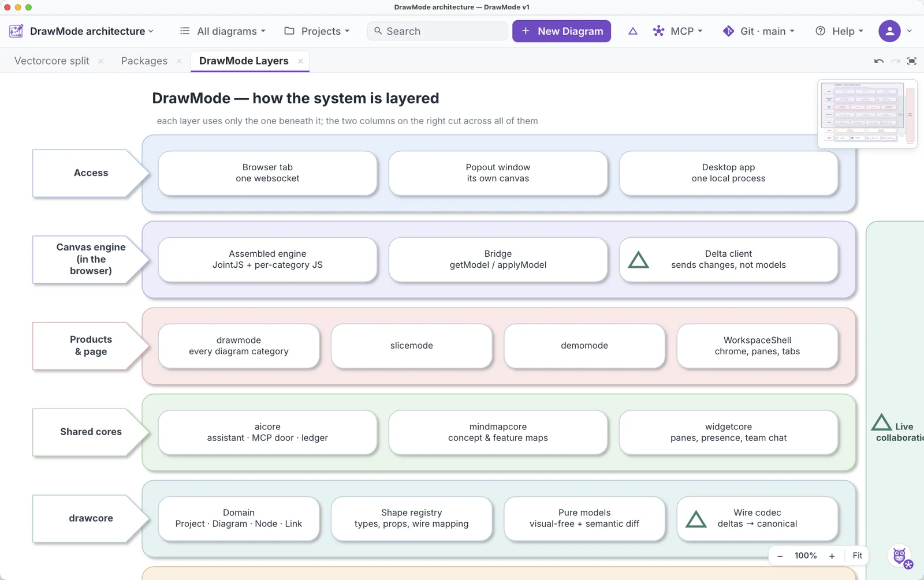This screenshot has height=580, width=924.
Task: Select the widgetcore node
Action: (x=728, y=432)
